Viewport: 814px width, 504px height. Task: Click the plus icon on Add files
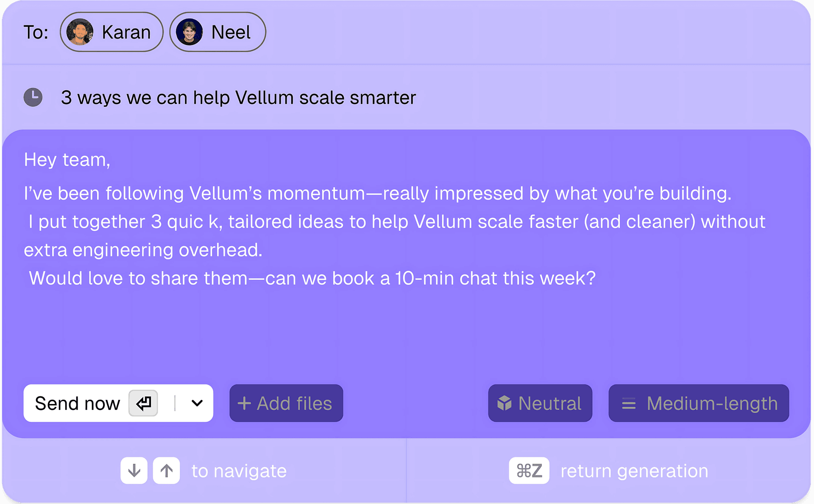point(244,403)
